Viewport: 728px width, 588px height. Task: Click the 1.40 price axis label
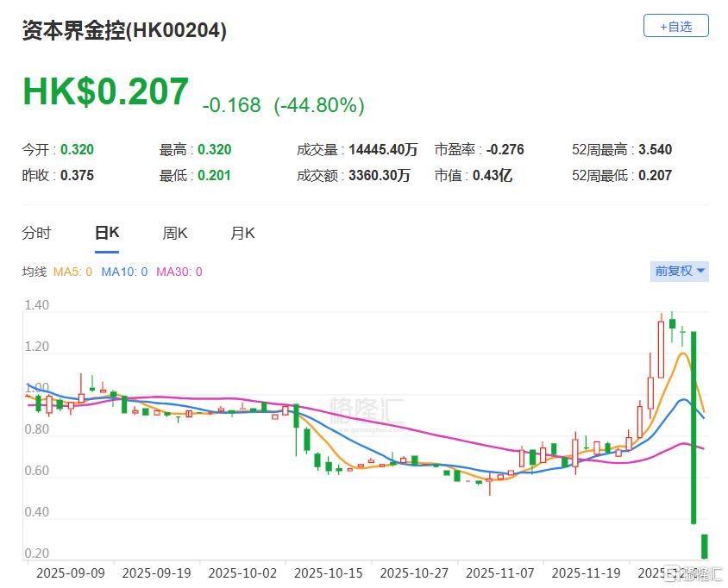pos(37,305)
